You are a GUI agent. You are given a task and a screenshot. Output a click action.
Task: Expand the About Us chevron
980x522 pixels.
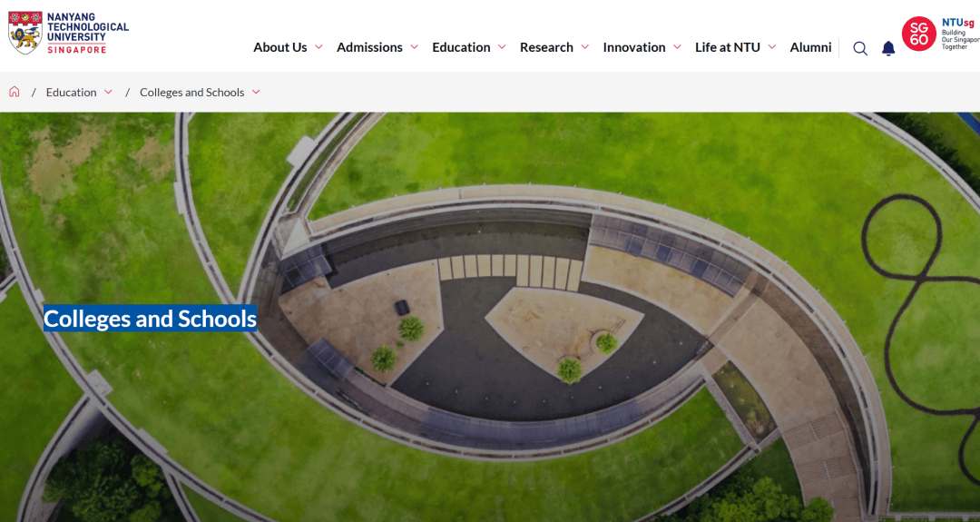(x=318, y=47)
